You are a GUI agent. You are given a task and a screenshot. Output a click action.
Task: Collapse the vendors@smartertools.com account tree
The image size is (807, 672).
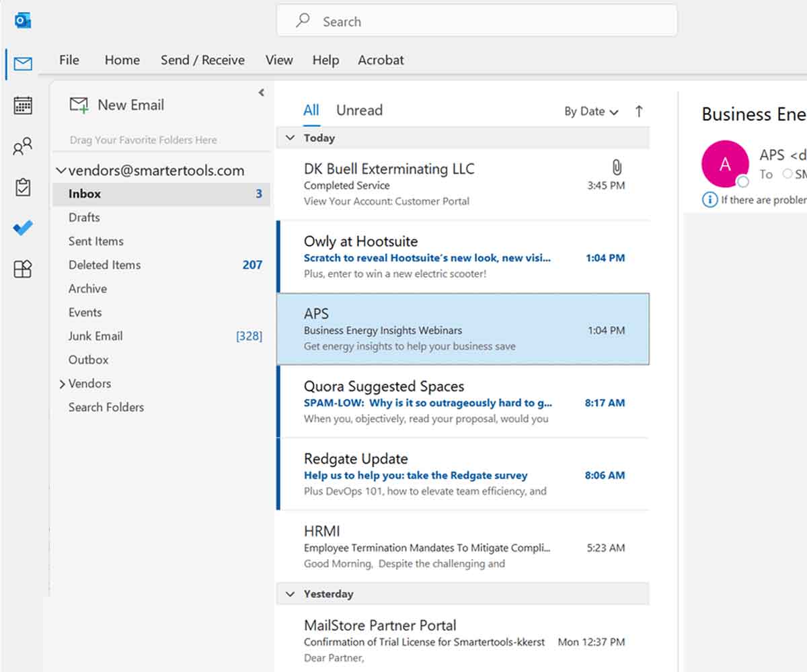61,171
